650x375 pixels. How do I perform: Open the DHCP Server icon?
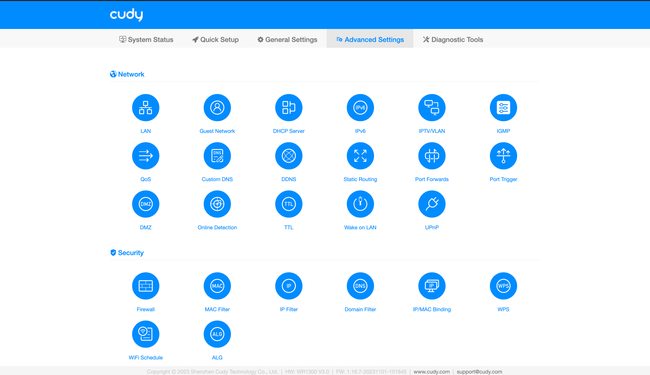[x=289, y=108]
